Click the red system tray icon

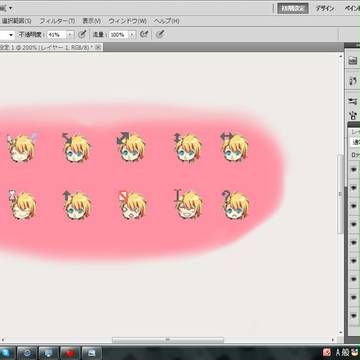click(327, 352)
